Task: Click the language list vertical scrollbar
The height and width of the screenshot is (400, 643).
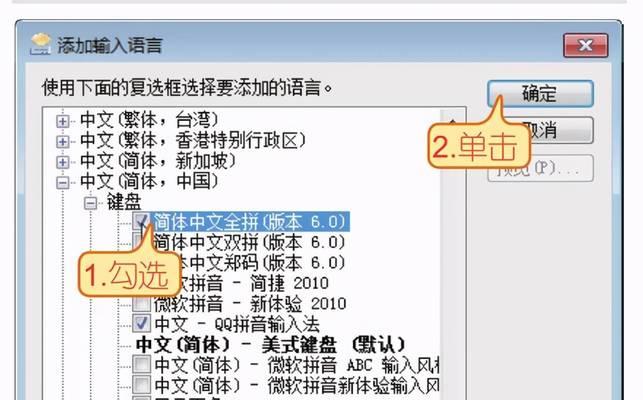Action: pyautogui.click(x=453, y=254)
